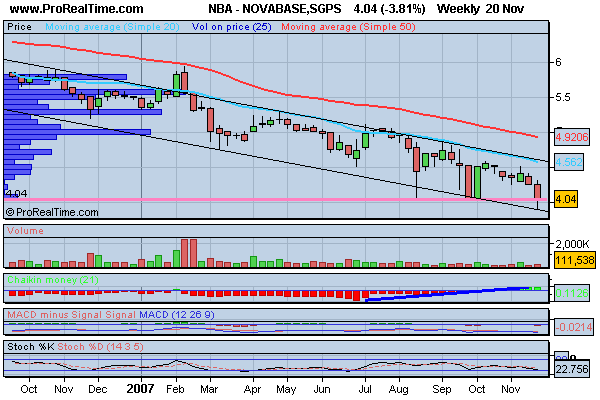
Task: Click the Stoch %D (14 3 5) label
Action: (100, 347)
